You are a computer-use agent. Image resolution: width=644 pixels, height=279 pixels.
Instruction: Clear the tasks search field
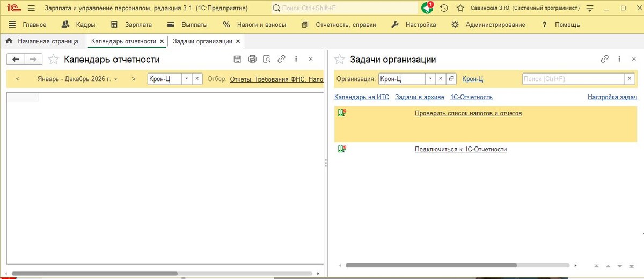(630, 79)
